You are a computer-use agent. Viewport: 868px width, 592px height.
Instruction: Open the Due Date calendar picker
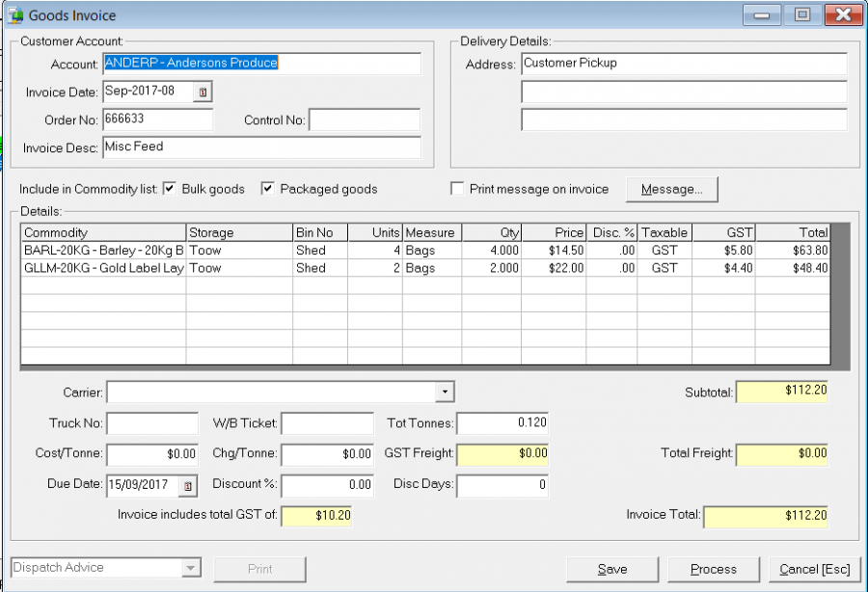188,486
